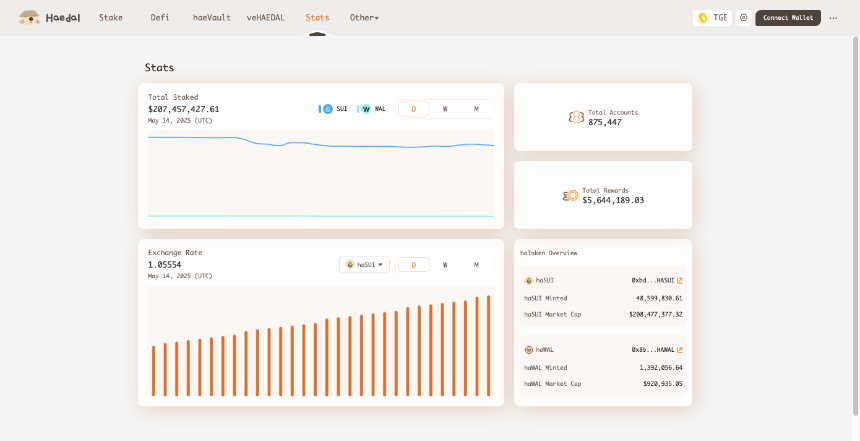Click the TGE coin icon

pyautogui.click(x=702, y=18)
